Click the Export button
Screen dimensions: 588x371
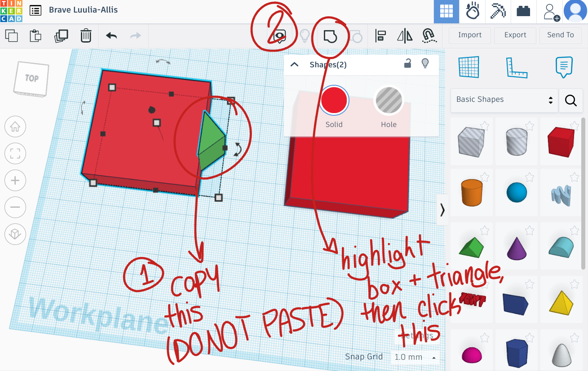515,35
